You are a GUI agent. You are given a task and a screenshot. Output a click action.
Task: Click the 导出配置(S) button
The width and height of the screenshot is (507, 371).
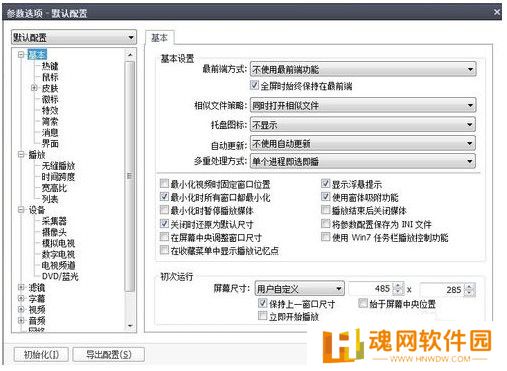(109, 354)
